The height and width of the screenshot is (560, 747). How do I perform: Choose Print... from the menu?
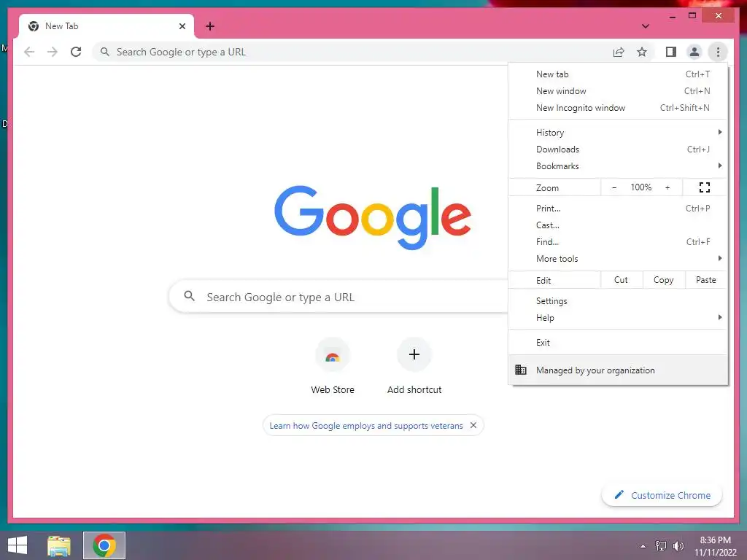coord(618,208)
